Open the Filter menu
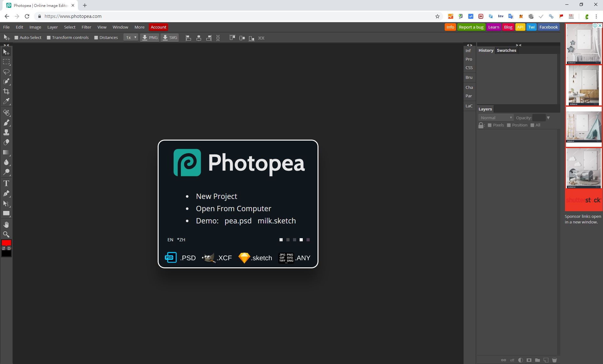Viewport: 603px width, 364px height. point(86,27)
